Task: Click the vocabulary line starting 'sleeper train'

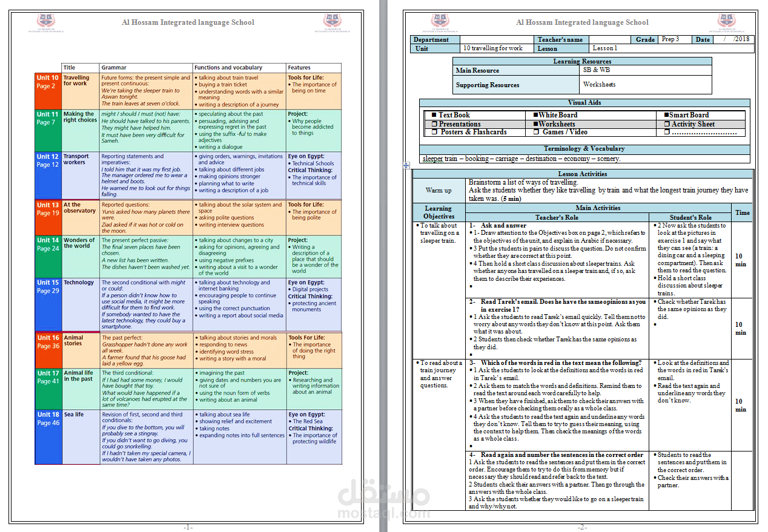Action: pos(521,159)
